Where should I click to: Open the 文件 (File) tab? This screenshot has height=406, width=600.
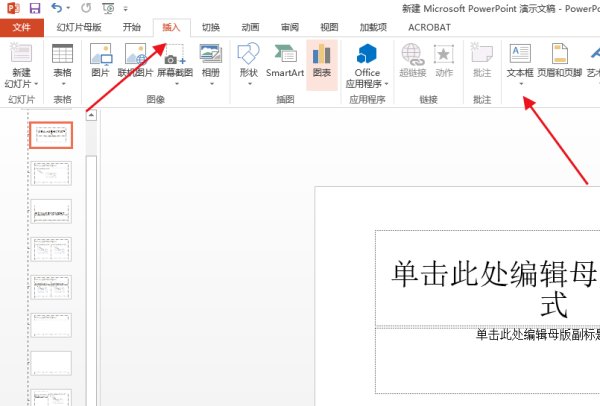(21, 27)
